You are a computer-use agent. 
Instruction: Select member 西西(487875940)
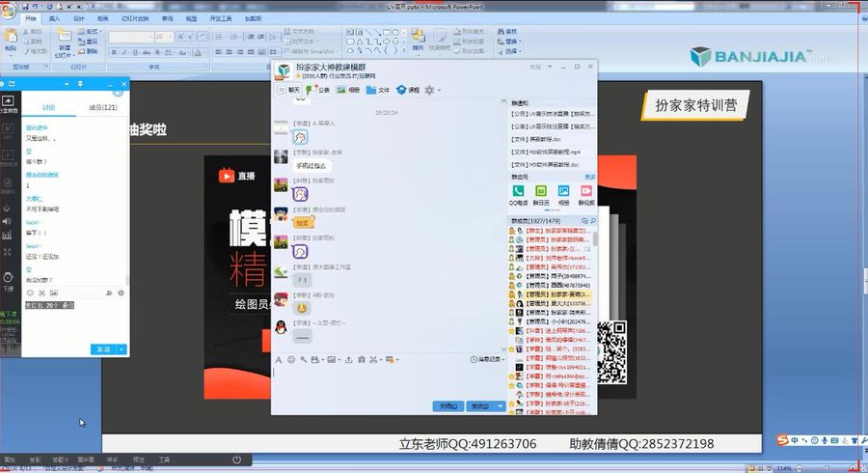[x=551, y=285]
